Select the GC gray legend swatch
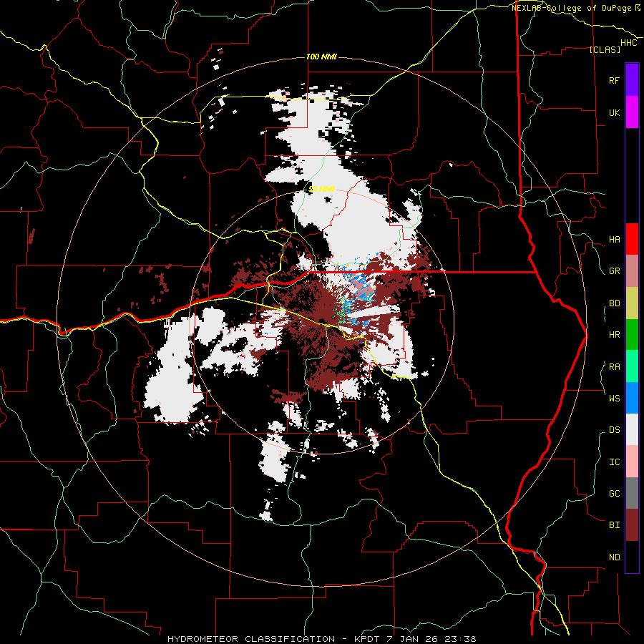Screen dimensions: 644x644 632,493
